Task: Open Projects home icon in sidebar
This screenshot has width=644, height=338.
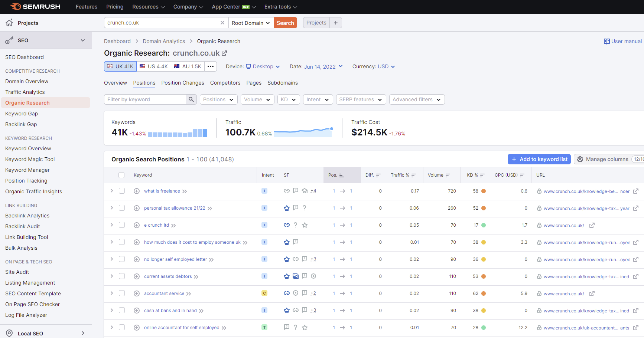Action: click(x=9, y=23)
